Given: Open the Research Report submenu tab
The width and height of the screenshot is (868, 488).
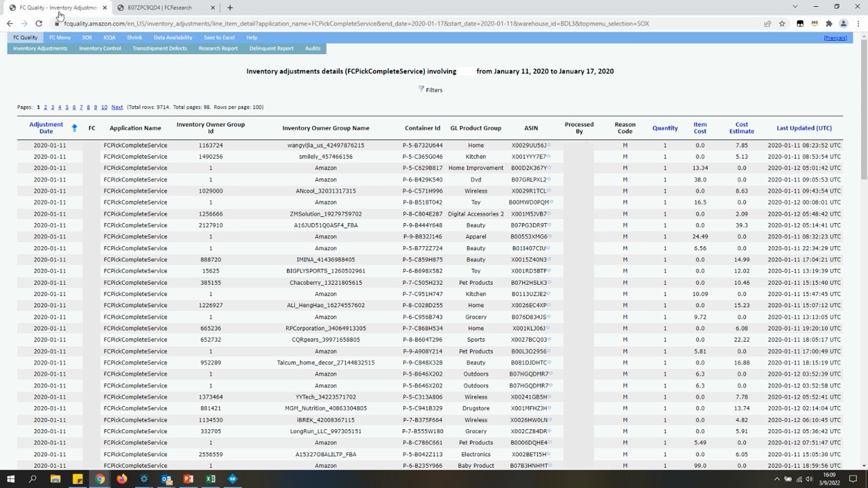Looking at the screenshot, I should point(218,48).
